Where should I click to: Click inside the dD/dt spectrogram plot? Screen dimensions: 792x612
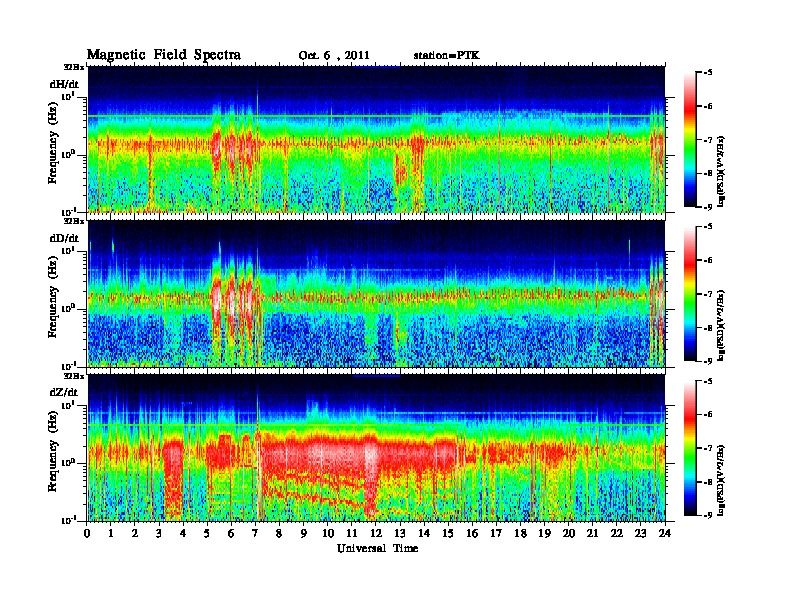tap(376, 293)
